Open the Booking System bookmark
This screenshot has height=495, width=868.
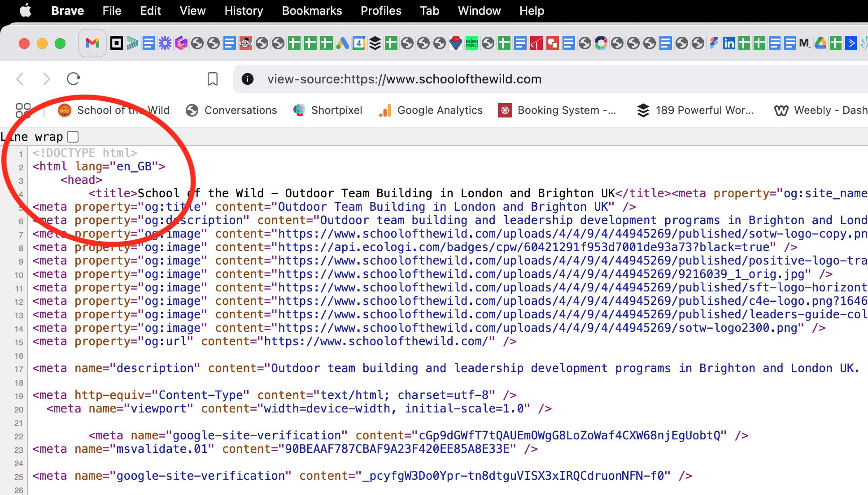(x=557, y=110)
